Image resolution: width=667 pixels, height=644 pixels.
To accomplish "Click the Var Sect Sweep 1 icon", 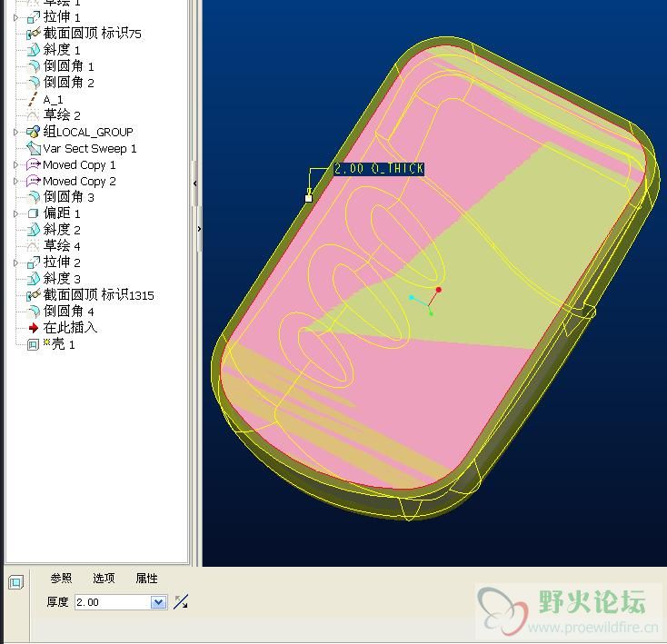I will (x=34, y=148).
